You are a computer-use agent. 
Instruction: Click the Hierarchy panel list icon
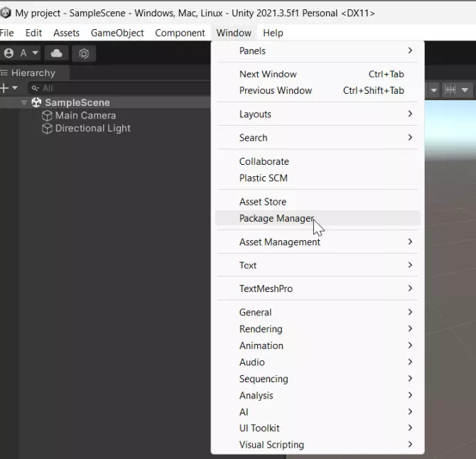coord(4,73)
